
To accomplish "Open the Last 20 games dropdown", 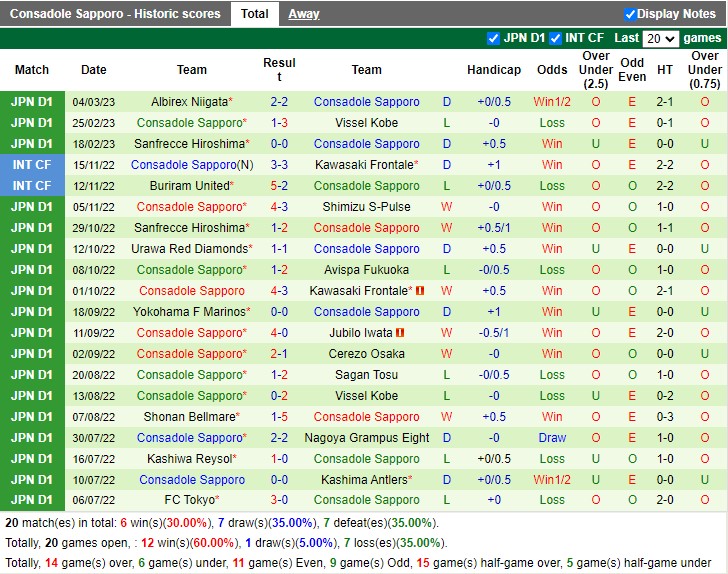I will coord(660,39).
